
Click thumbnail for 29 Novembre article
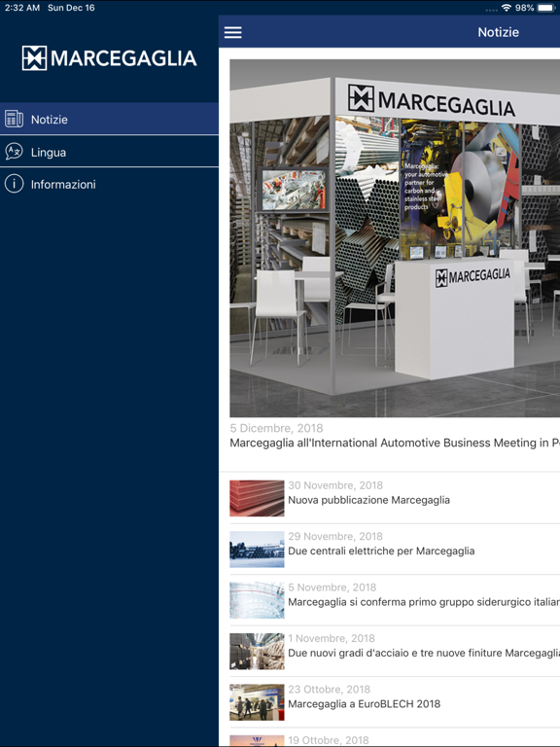click(257, 550)
